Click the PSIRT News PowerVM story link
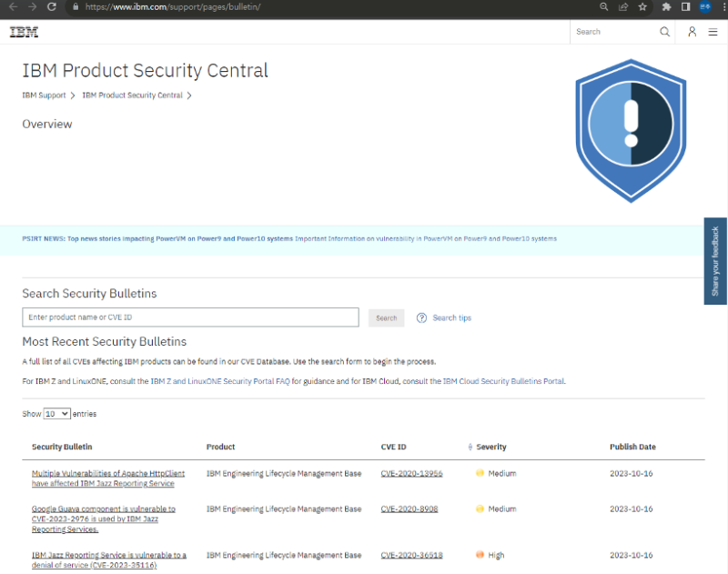Image resolution: width=728 pixels, height=574 pixels. coord(180,238)
